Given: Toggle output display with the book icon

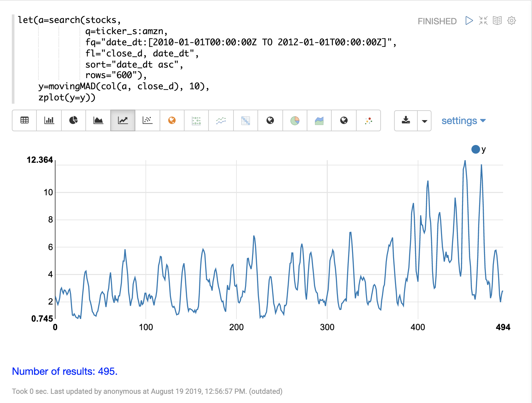Looking at the screenshot, I should pos(497,21).
